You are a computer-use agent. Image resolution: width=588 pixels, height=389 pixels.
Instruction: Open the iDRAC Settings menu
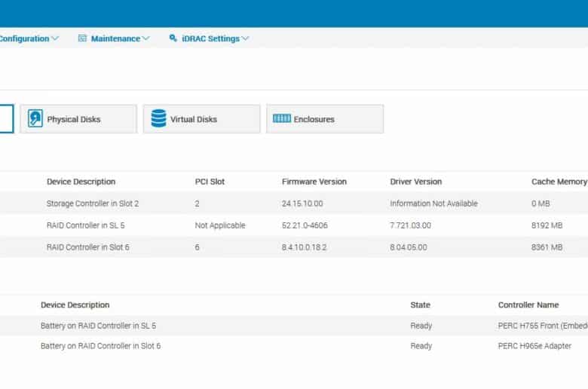210,38
